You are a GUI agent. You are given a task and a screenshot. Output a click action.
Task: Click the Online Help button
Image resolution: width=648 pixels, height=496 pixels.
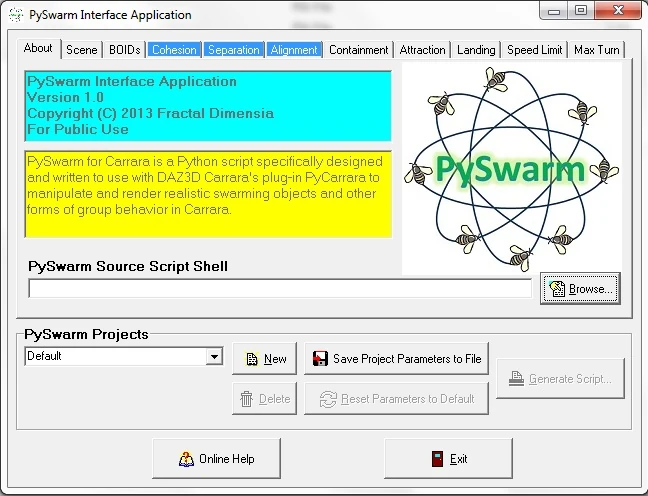(x=217, y=459)
